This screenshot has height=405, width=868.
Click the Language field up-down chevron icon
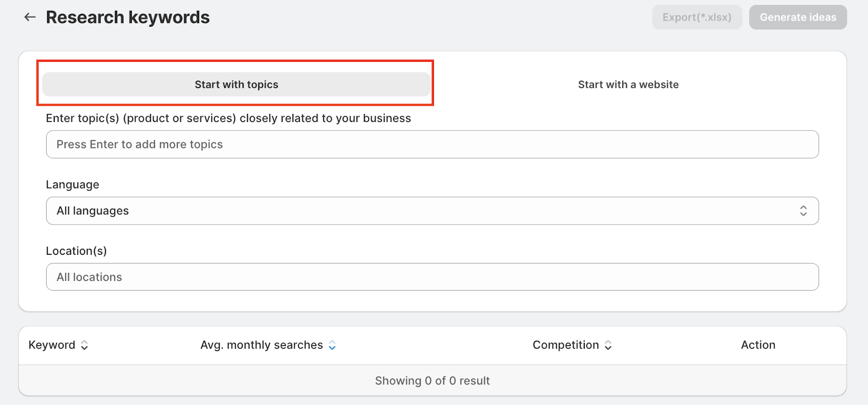pos(803,211)
